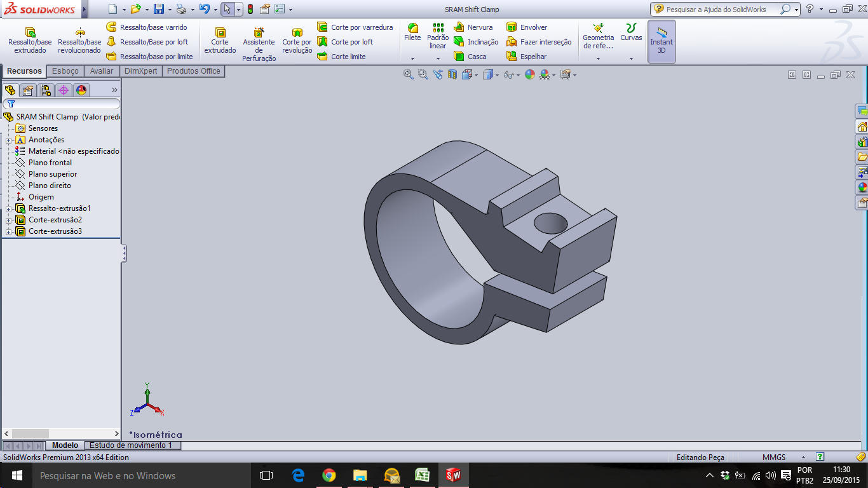The height and width of the screenshot is (488, 868).
Task: Click the Envolver tool
Action: point(527,27)
